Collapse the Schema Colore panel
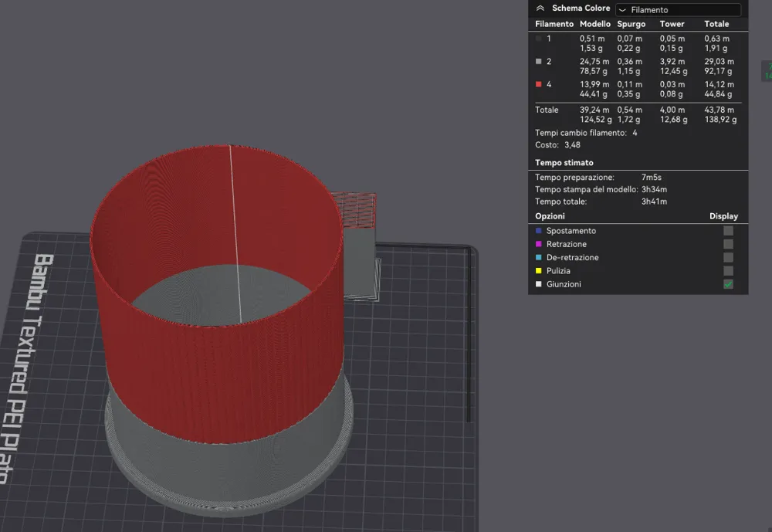This screenshot has width=772, height=532. click(540, 8)
